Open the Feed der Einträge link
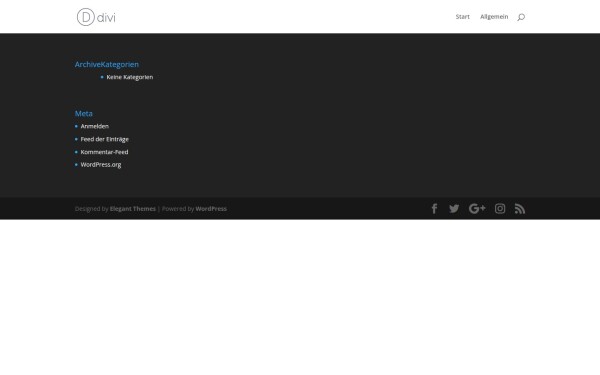600x375 pixels. click(104, 139)
